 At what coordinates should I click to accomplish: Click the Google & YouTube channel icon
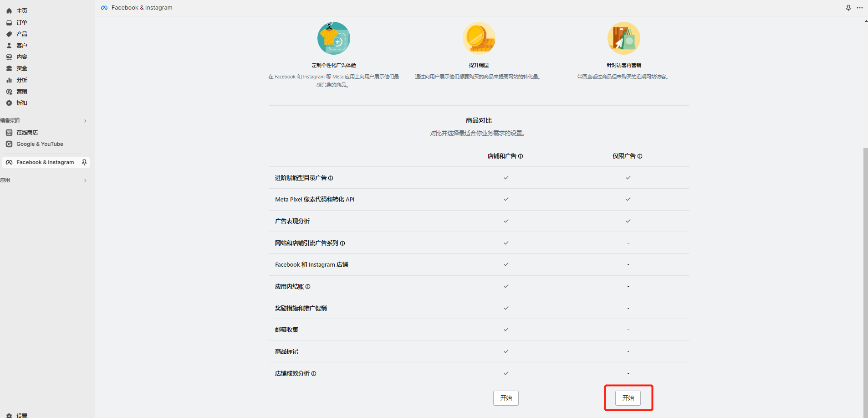(x=9, y=144)
